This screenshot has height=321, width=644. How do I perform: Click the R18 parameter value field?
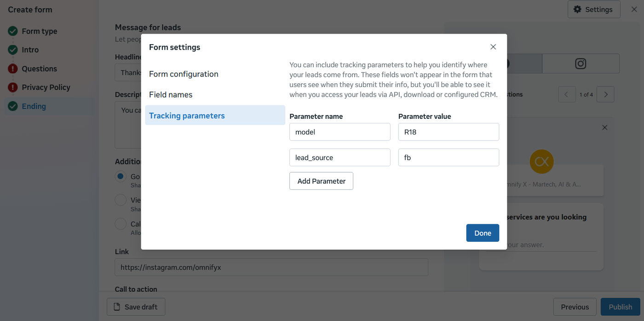(x=448, y=132)
